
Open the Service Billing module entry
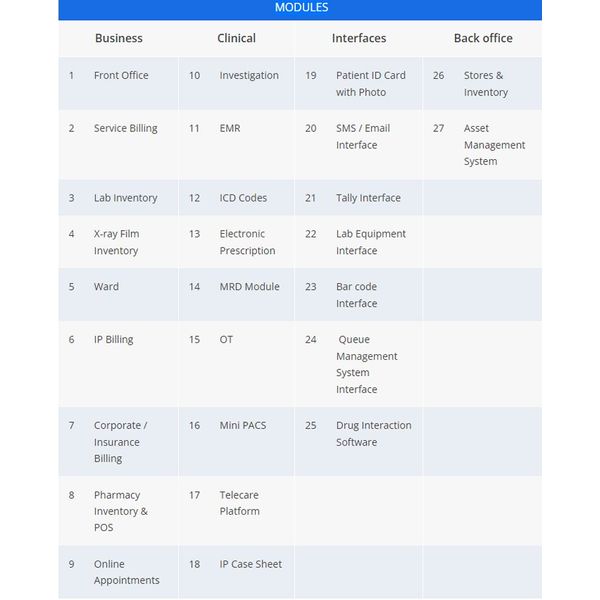pyautogui.click(x=126, y=128)
